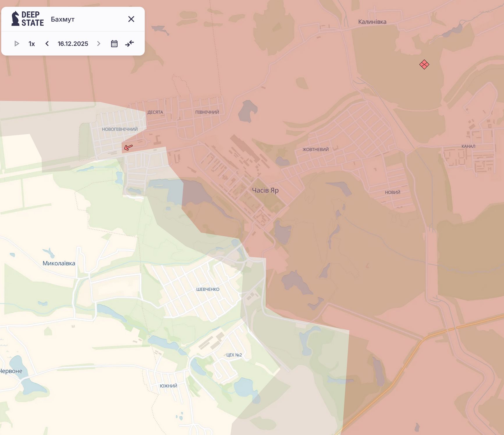Open the calendar date picker icon
The height and width of the screenshot is (435, 504).
click(114, 44)
